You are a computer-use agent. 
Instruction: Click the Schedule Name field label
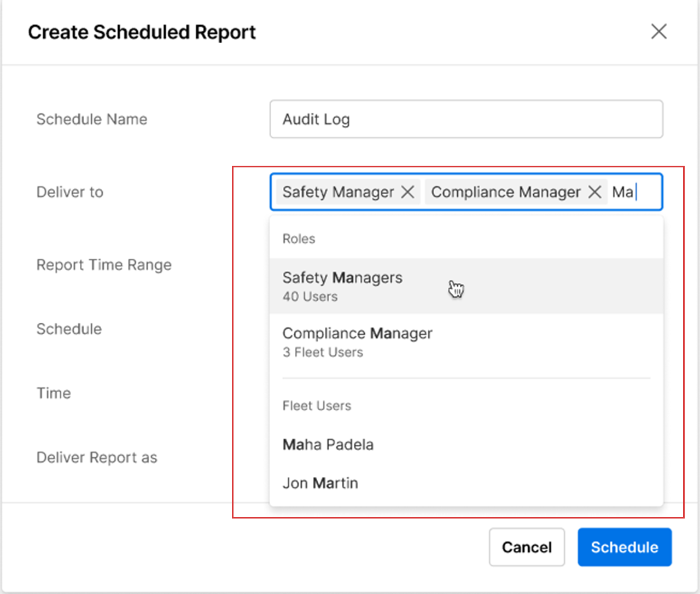(x=92, y=119)
